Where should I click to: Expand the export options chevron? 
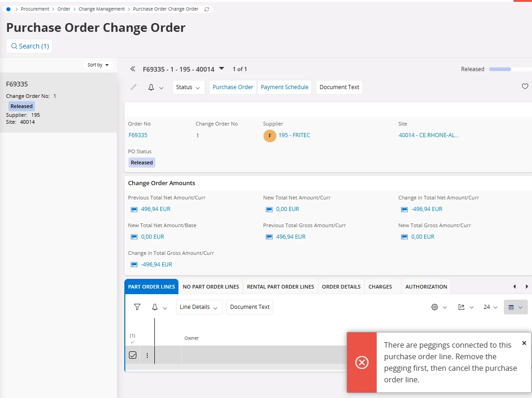(x=471, y=308)
